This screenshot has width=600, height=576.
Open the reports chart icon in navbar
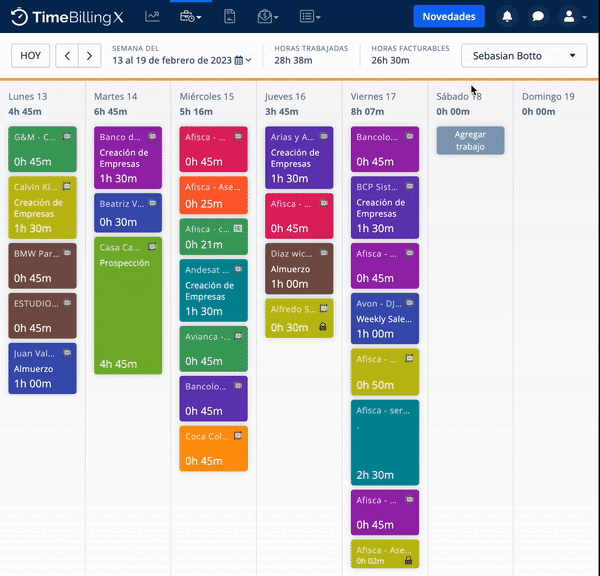(152, 16)
